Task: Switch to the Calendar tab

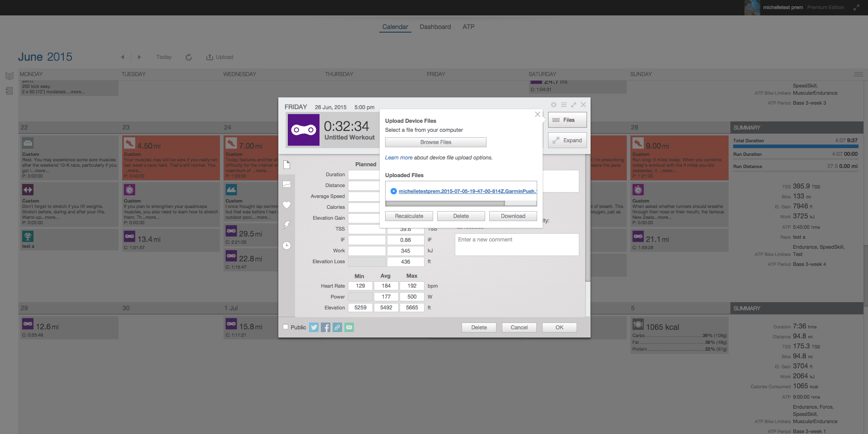Action: pyautogui.click(x=395, y=27)
